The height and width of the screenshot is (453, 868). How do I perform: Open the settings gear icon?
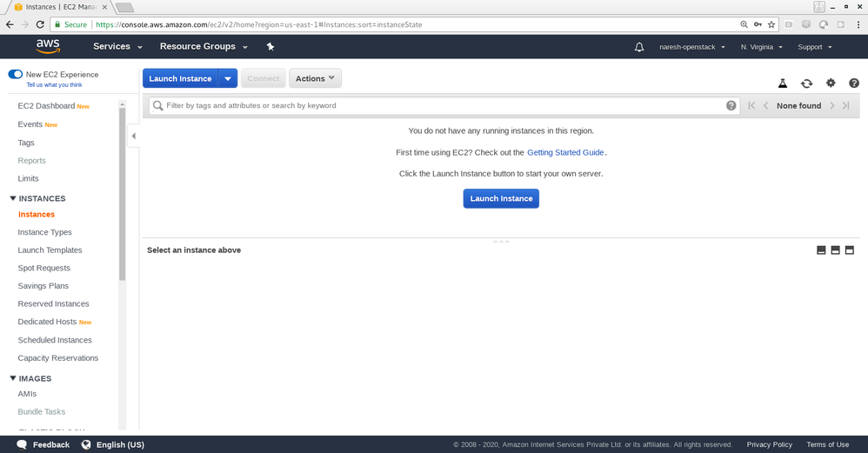831,83
